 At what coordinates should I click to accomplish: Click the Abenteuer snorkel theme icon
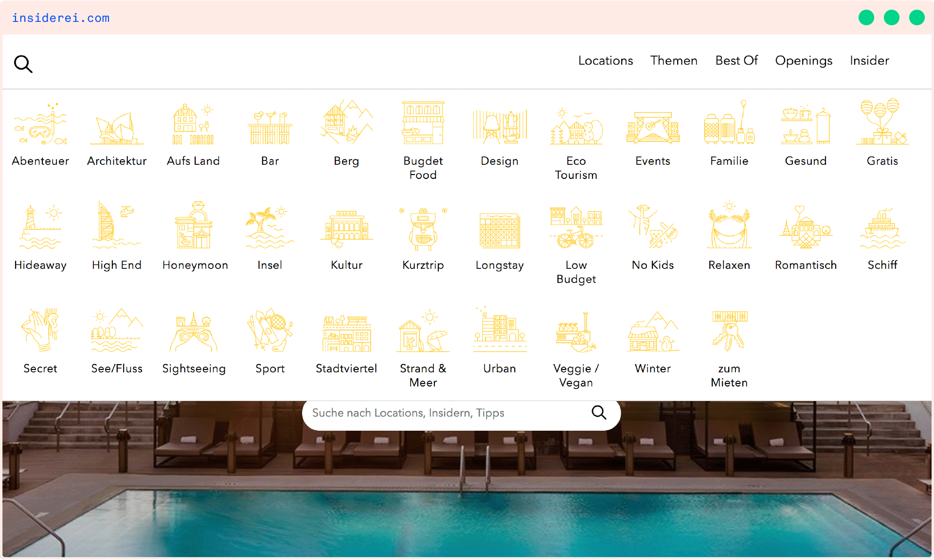coord(40,124)
